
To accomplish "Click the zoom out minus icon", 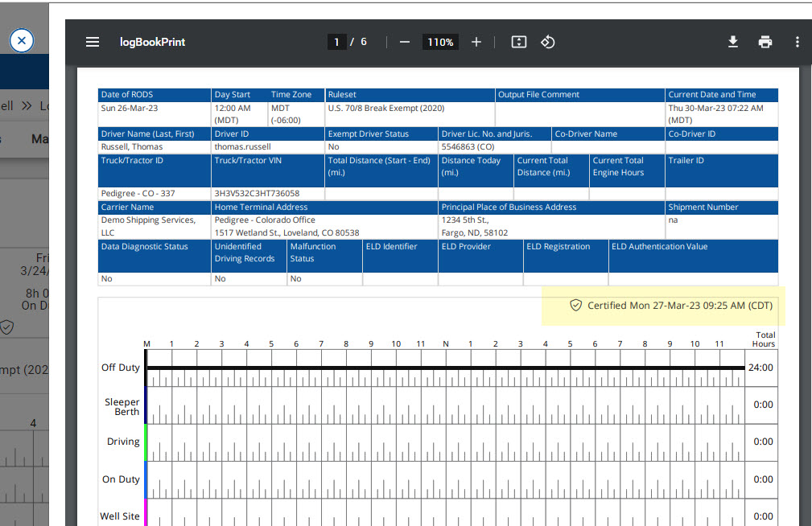I will pos(405,42).
